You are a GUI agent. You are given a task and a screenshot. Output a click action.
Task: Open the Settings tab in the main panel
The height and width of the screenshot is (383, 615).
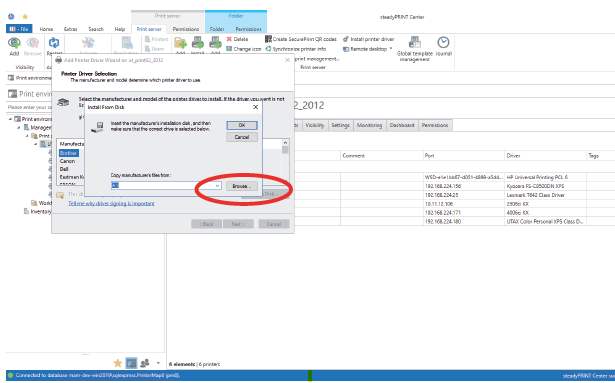340,125
